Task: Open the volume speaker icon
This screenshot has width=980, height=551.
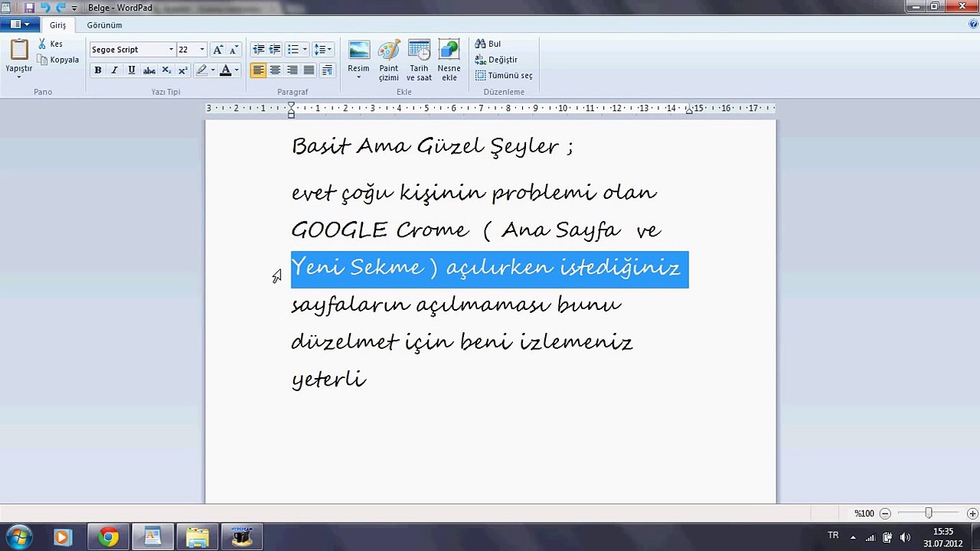Action: tap(906, 537)
